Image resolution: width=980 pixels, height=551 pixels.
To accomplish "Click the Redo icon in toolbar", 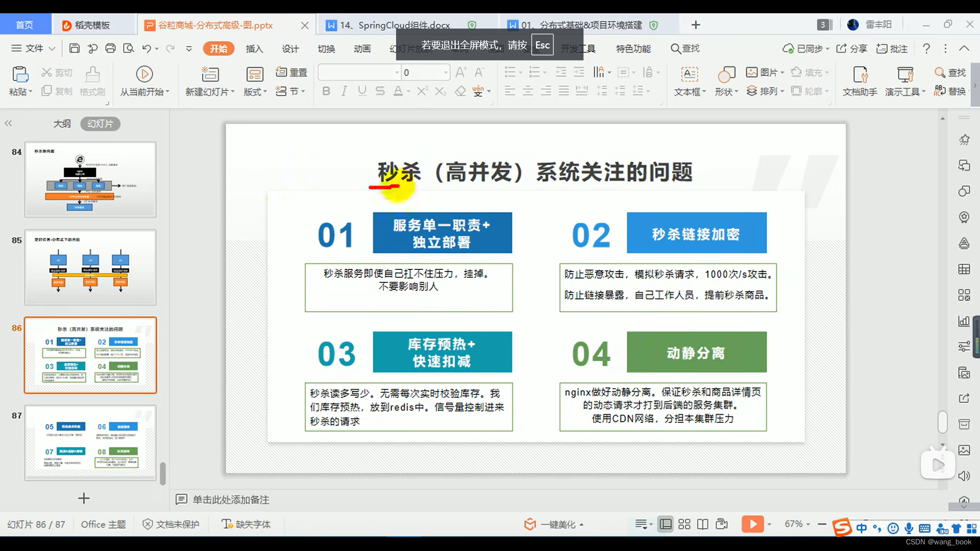I will (x=171, y=48).
